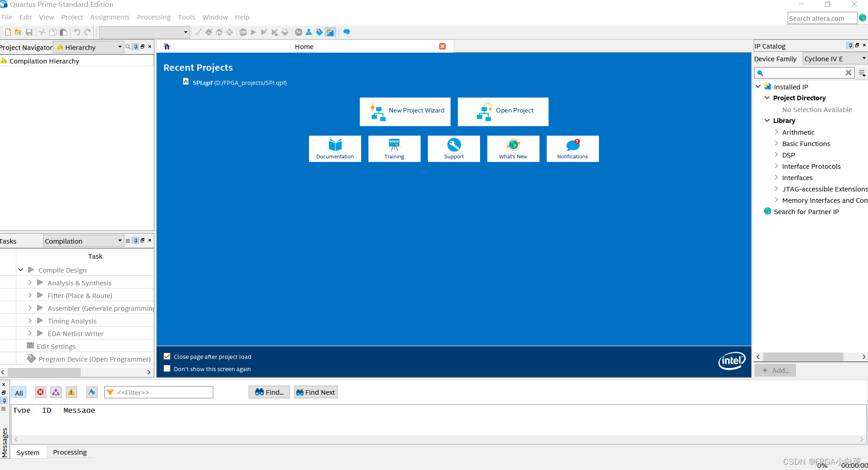The image size is (868, 470).
Task: Open the Device Family Cyclone IV E dropdown
Action: pyautogui.click(x=835, y=59)
